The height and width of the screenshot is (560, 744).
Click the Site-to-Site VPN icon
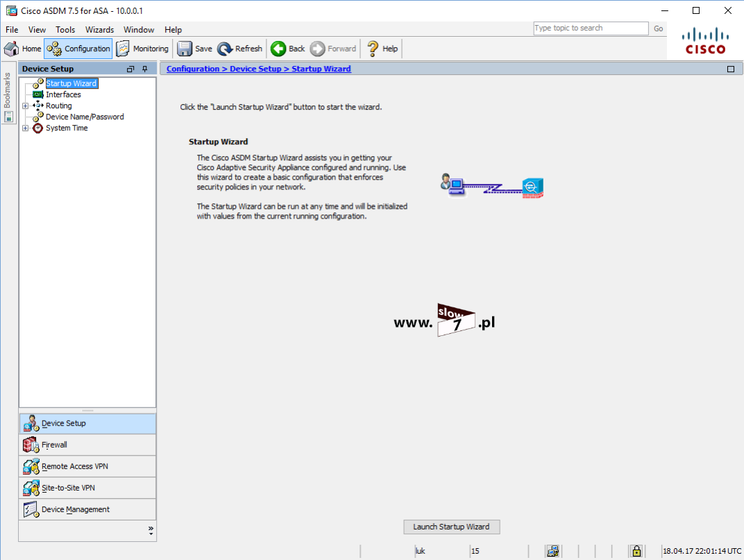click(31, 488)
